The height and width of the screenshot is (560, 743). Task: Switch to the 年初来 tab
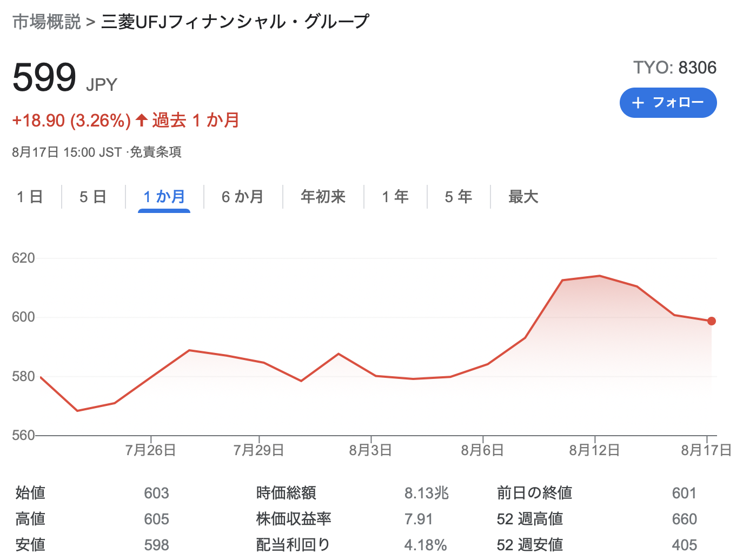tap(323, 197)
